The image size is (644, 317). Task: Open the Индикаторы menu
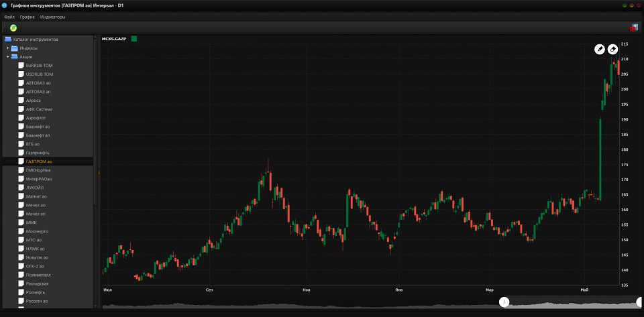(52, 16)
